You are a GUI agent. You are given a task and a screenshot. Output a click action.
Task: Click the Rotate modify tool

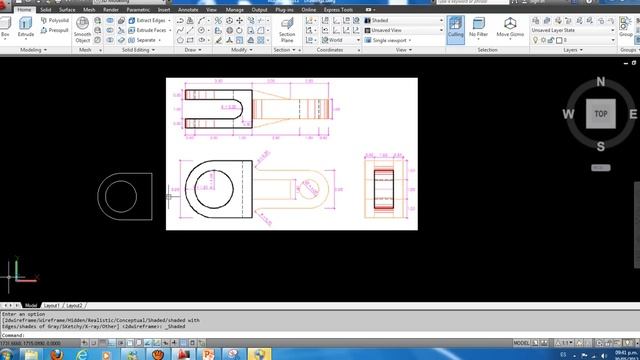(240, 30)
